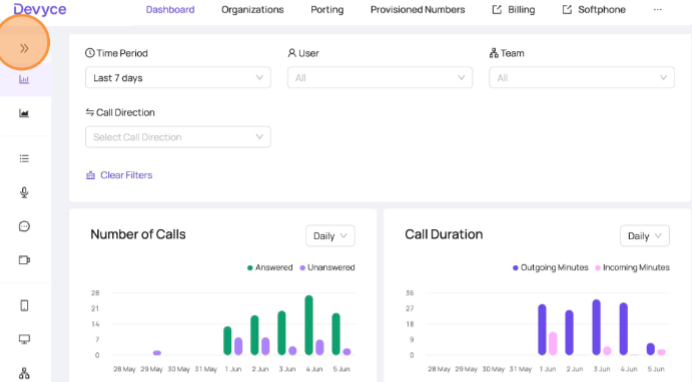The width and height of the screenshot is (692, 382).
Task: Switch to the Dashboard tab
Action: [170, 10]
